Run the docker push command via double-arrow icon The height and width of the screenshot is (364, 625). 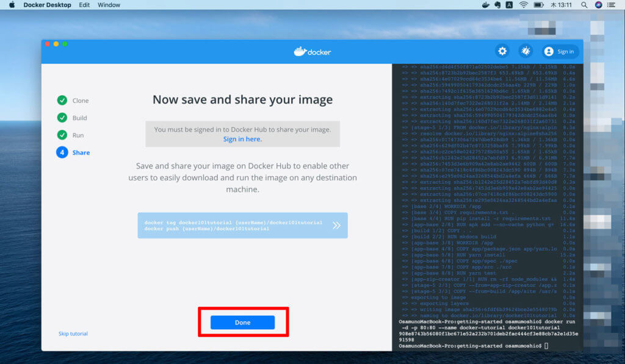336,225
